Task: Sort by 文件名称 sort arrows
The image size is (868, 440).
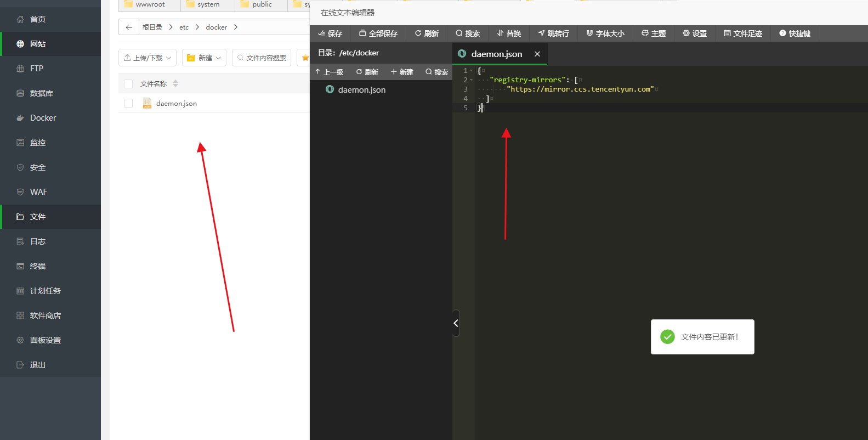Action: pyautogui.click(x=175, y=83)
